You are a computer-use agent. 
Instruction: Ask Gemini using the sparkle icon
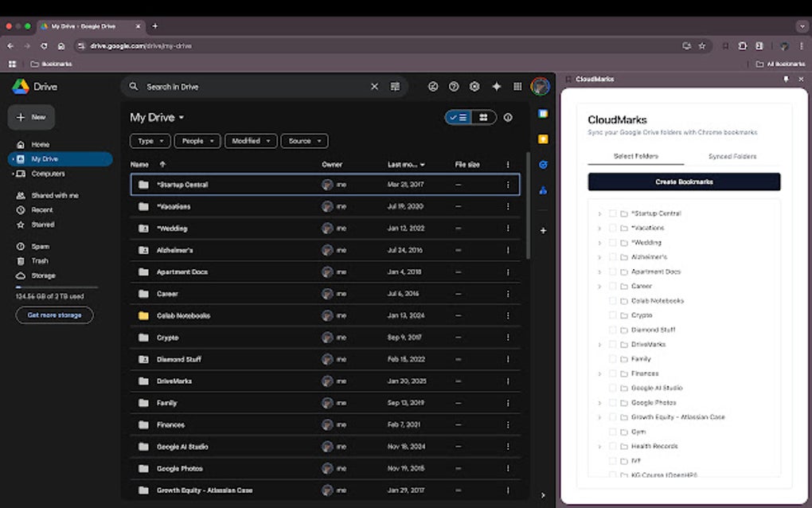coord(497,86)
